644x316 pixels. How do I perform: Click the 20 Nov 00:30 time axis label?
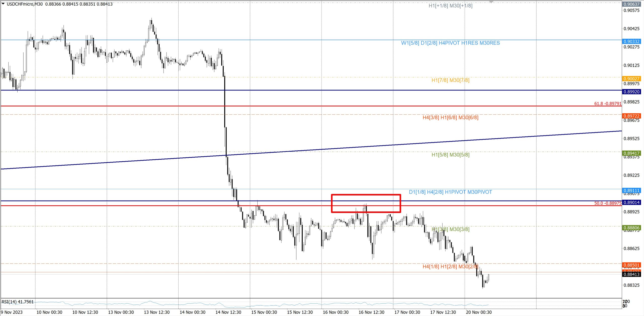(478, 312)
